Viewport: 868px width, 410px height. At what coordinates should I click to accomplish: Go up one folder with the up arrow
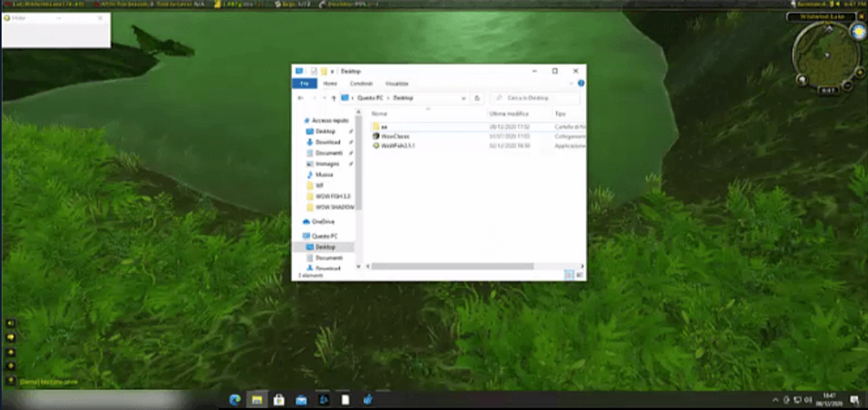click(x=334, y=98)
